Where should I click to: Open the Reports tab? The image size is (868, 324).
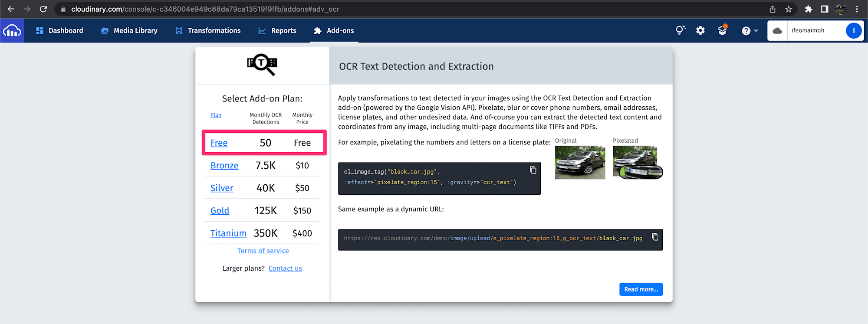pyautogui.click(x=277, y=30)
